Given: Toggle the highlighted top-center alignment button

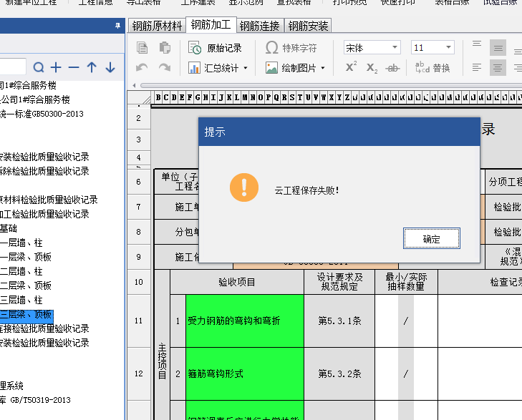Looking at the screenshot, I should click(x=498, y=48).
